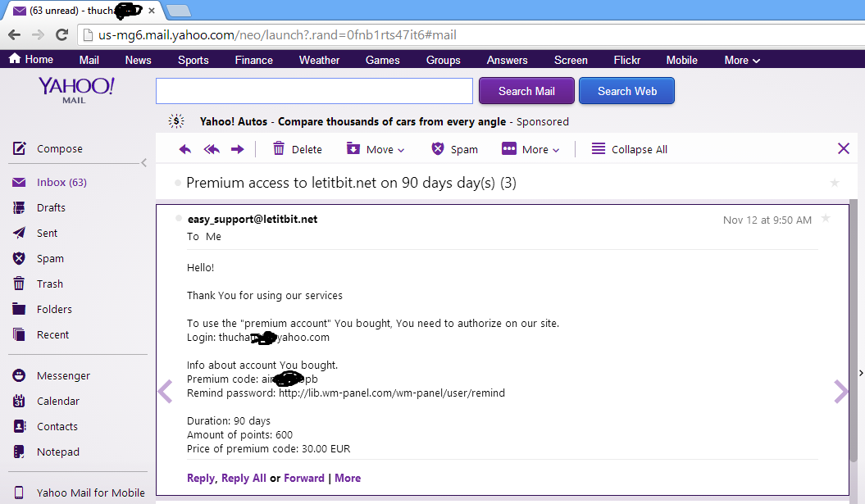This screenshot has height=504, width=865.
Task: Expand the More menu in top navigation
Action: click(742, 60)
